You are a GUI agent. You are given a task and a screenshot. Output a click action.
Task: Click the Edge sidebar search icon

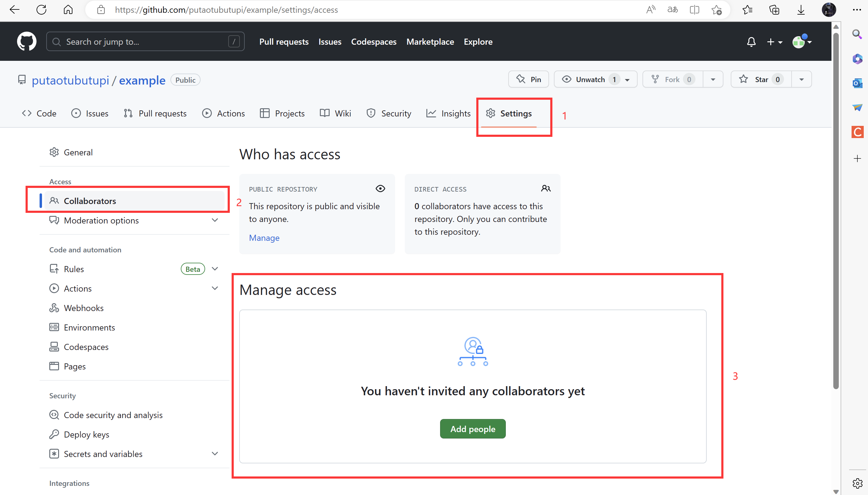coord(857,34)
